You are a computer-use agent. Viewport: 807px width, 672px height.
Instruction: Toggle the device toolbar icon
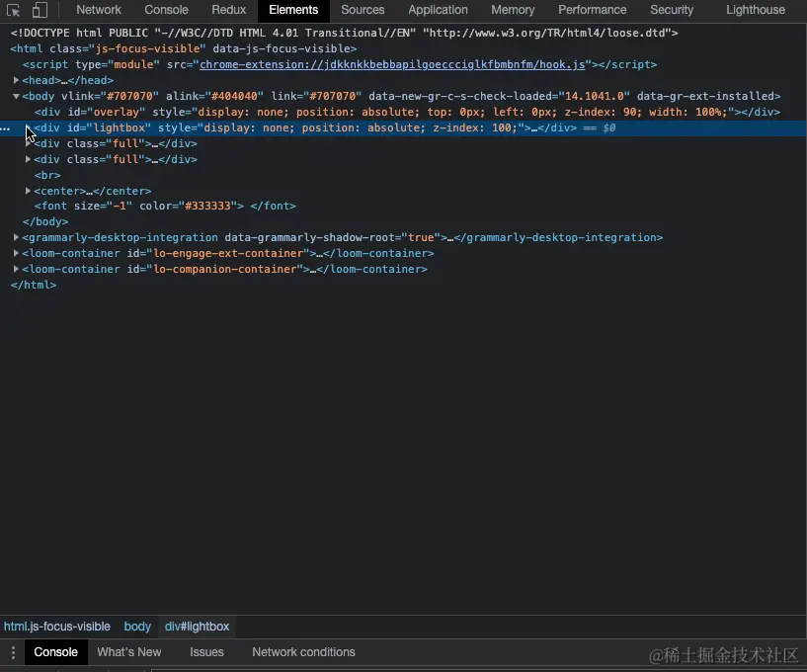pos(40,10)
